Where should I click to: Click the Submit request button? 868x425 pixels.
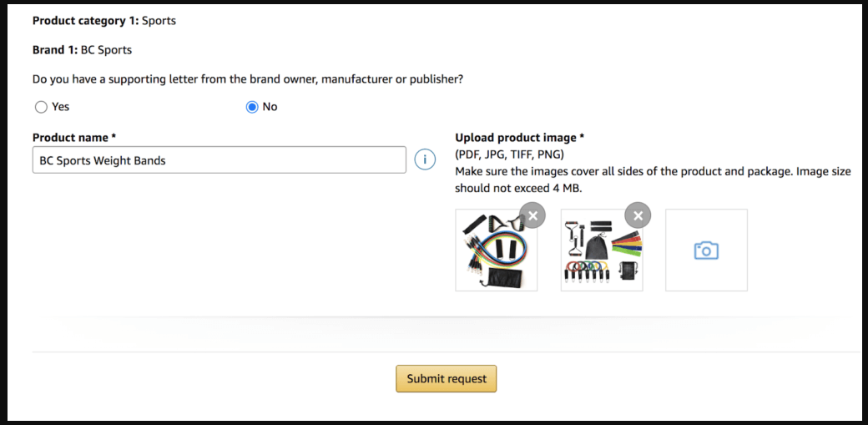[x=447, y=379]
